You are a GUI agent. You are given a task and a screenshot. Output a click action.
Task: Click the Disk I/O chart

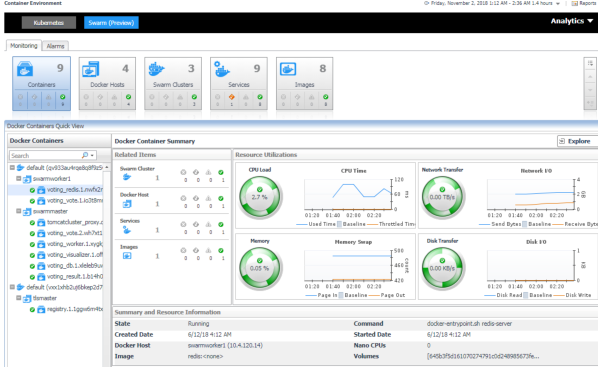[530, 265]
